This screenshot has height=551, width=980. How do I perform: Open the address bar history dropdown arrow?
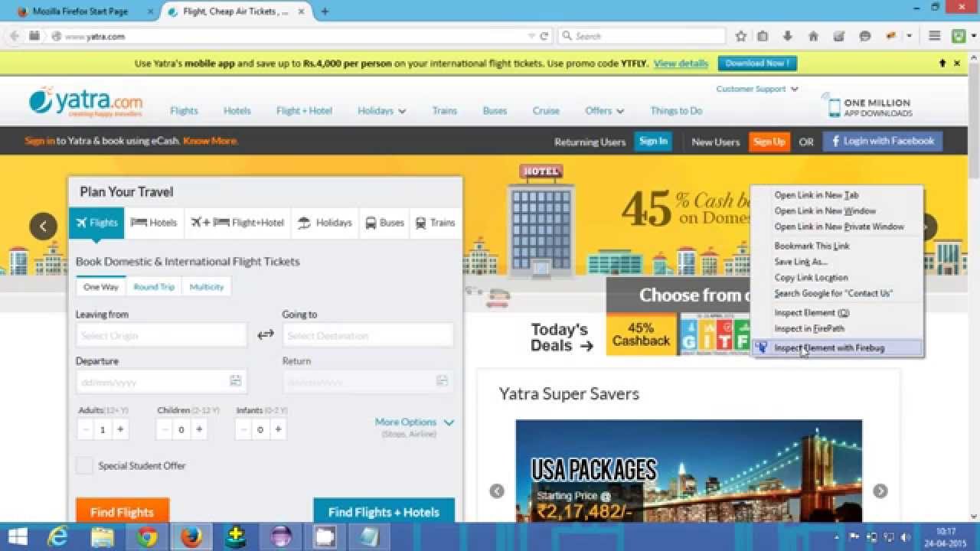(x=532, y=36)
